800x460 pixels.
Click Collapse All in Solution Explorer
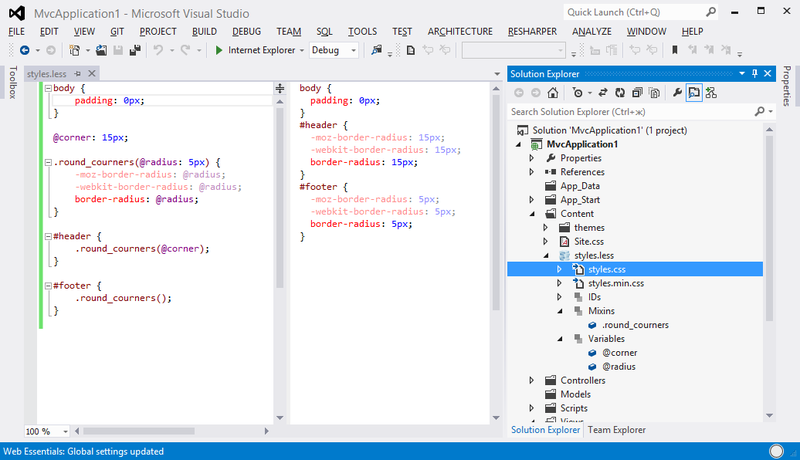(x=637, y=93)
